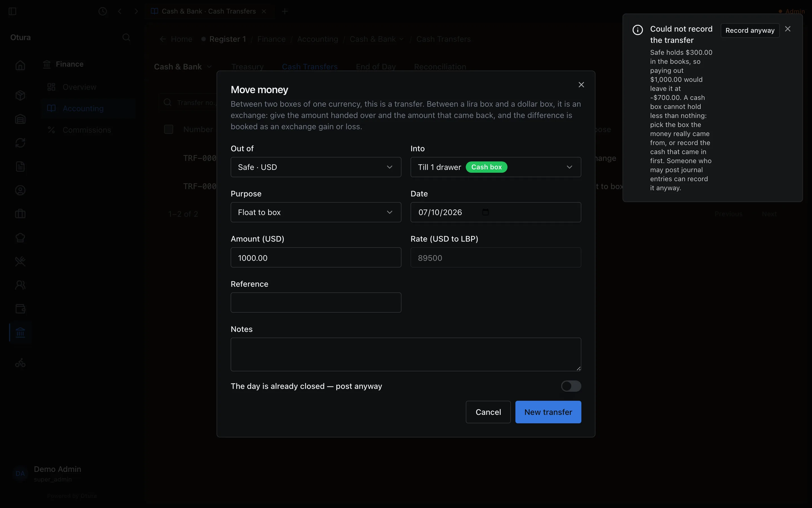This screenshot has width=812, height=508.
Task: Select the Cash Transfers tab
Action: pos(310,67)
